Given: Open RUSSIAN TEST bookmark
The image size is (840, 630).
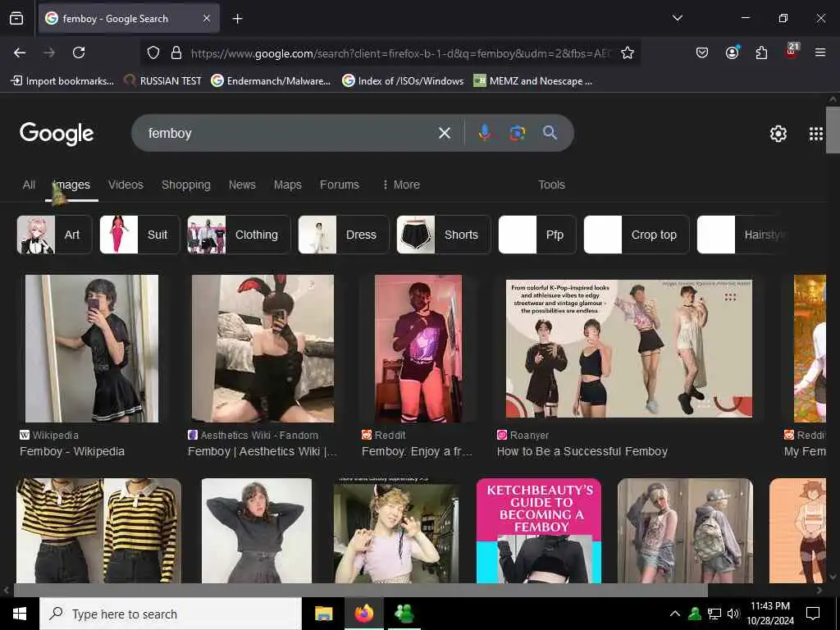Looking at the screenshot, I should (163, 81).
